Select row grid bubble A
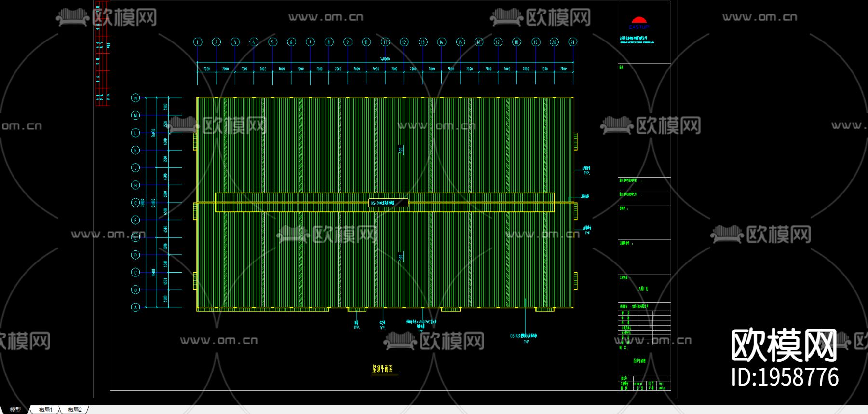 136,307
